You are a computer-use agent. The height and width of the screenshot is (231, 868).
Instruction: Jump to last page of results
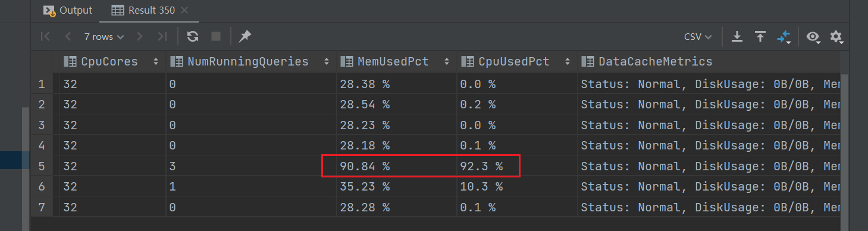[162, 37]
